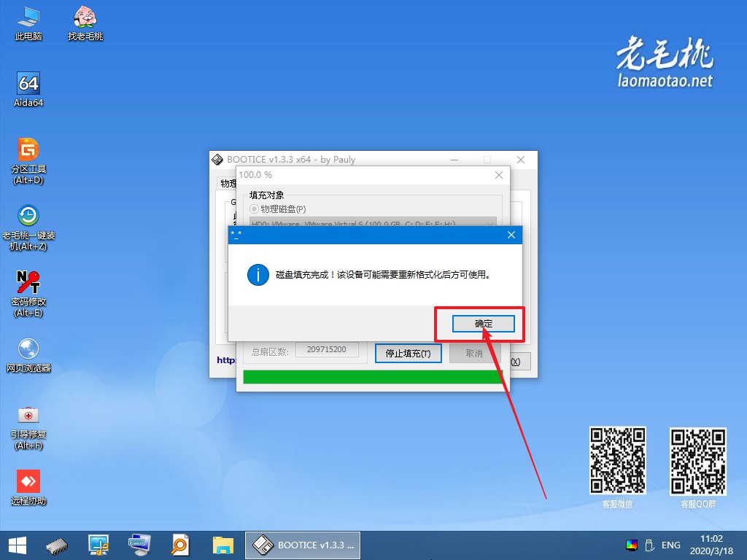
Task: Click the 总扇区数 field showing 209715200
Action: tap(327, 349)
